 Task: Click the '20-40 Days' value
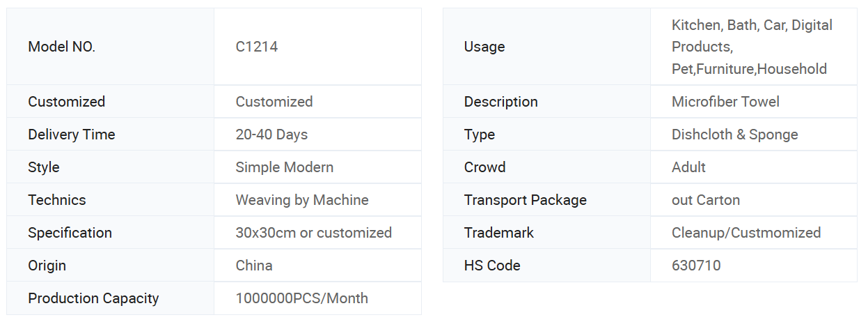click(x=271, y=135)
